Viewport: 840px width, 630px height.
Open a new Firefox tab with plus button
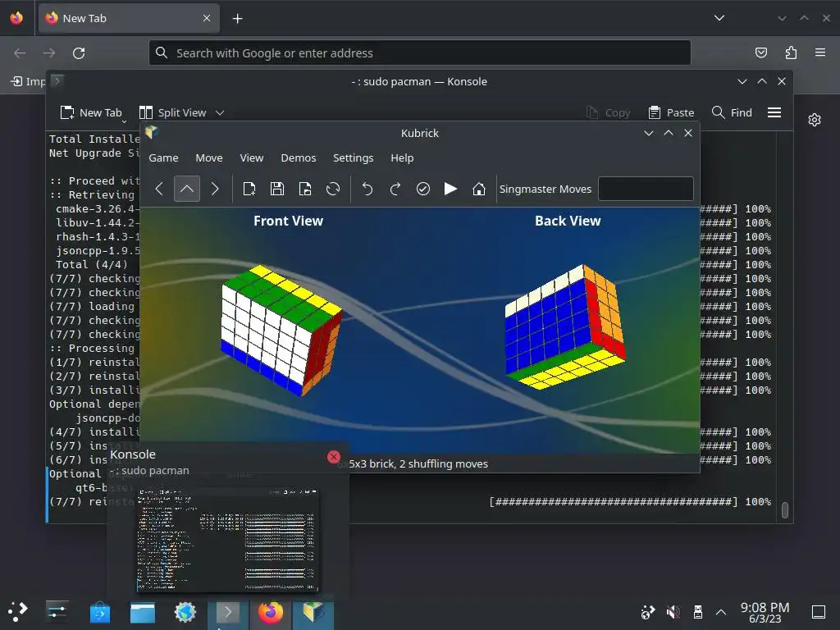pyautogui.click(x=237, y=19)
